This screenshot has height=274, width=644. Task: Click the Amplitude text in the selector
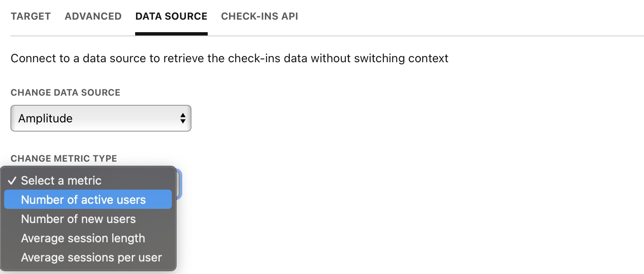click(45, 118)
